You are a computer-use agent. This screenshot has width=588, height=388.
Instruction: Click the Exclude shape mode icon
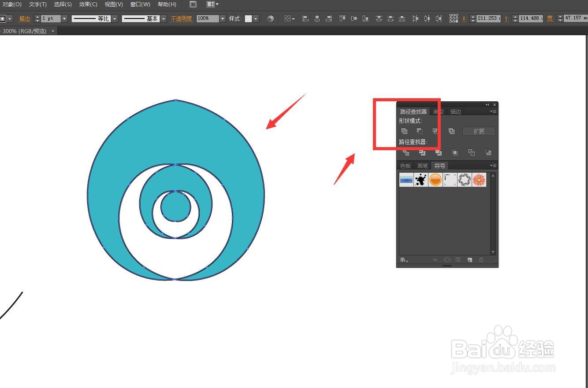pos(451,131)
